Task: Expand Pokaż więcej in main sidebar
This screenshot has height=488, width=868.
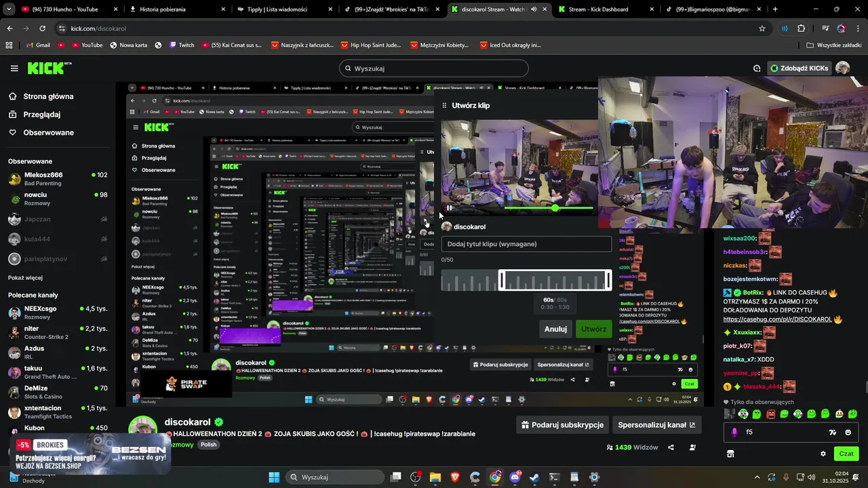Action: tap(25, 278)
